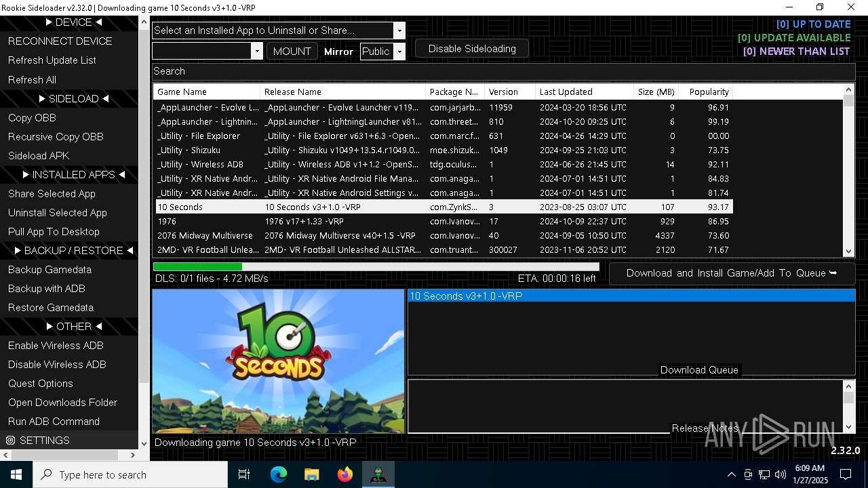The image size is (868, 488).
Task: Select _Utility - Wireless ADB row
Action: (x=443, y=165)
